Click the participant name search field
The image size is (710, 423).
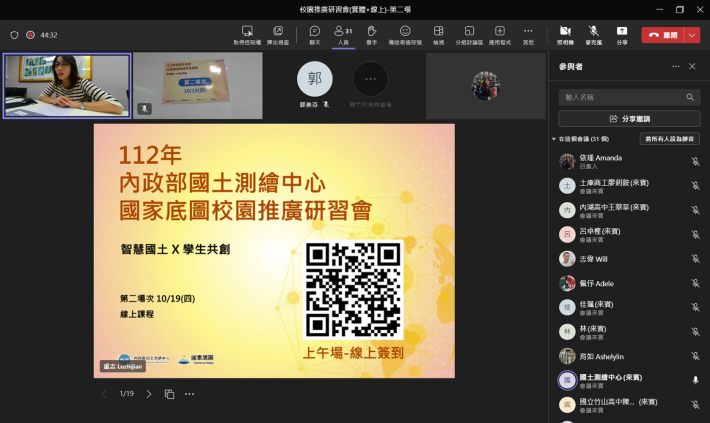tap(629, 97)
